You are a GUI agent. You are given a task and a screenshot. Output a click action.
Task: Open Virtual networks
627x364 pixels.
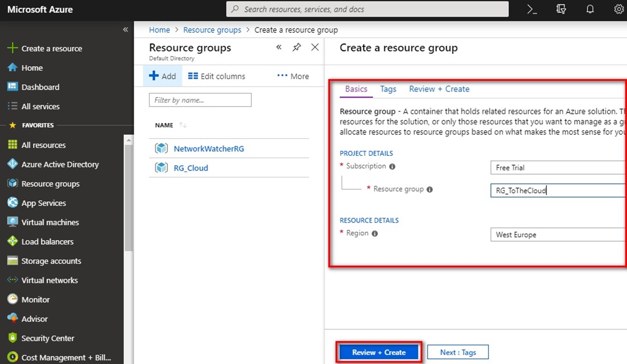pos(49,280)
